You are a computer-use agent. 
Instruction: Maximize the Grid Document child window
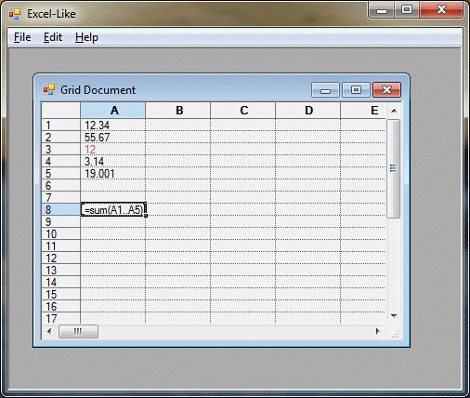point(356,90)
